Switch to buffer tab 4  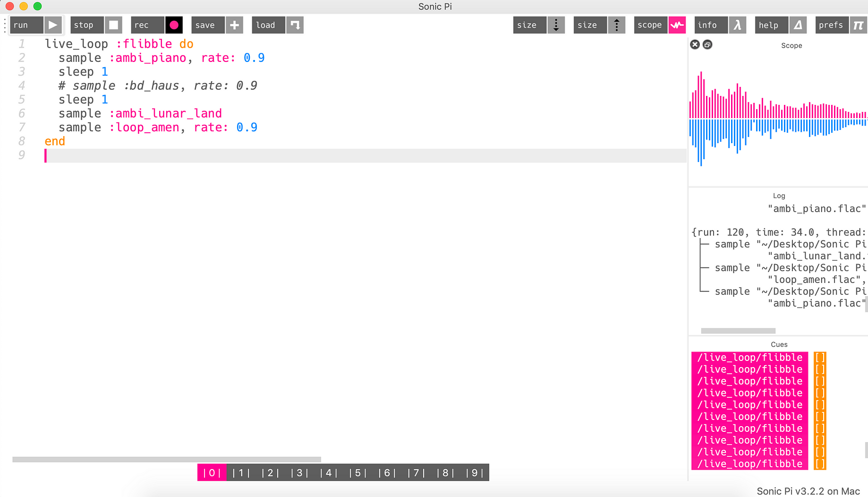[329, 472]
